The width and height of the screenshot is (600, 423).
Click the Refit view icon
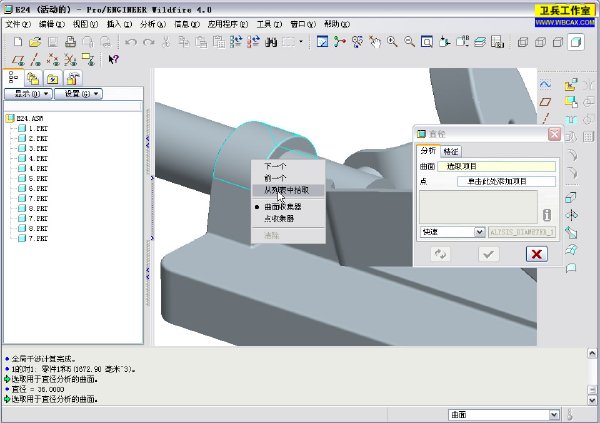pos(427,41)
